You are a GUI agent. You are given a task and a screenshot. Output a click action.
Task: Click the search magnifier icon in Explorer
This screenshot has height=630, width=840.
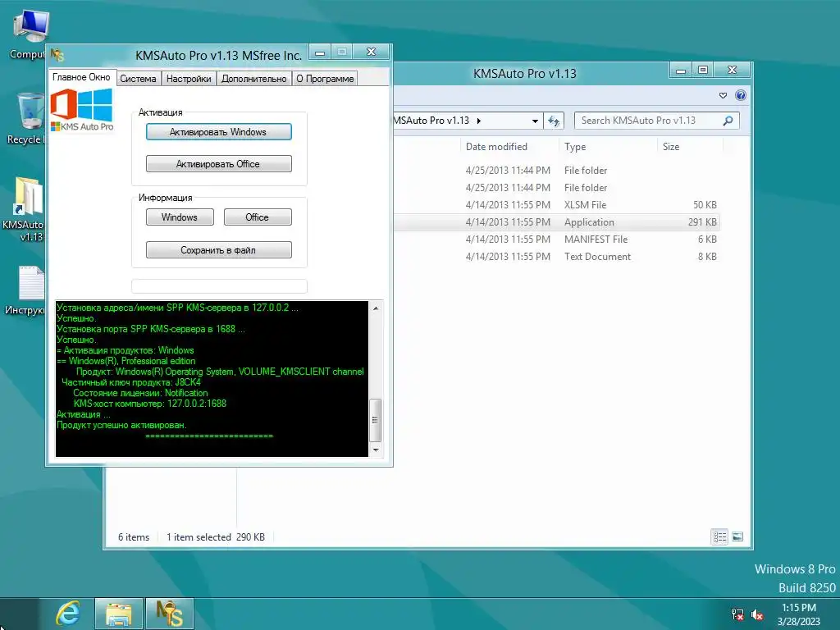tap(728, 121)
